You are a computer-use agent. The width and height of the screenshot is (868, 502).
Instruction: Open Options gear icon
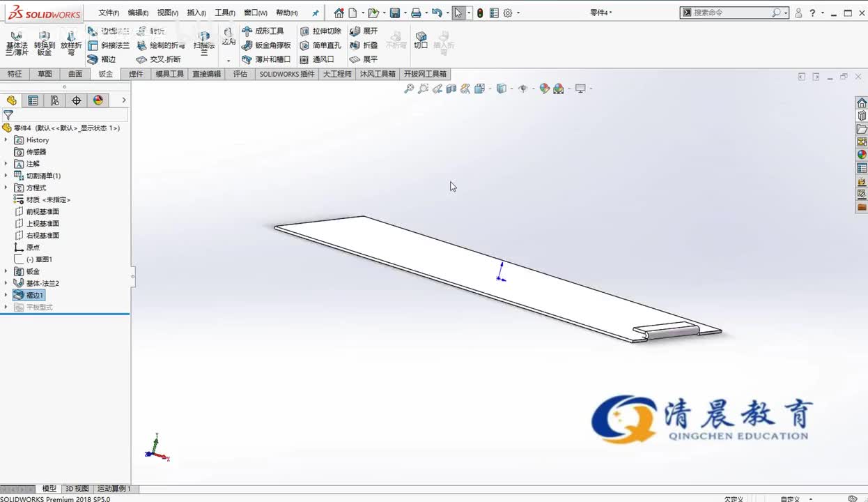[508, 13]
